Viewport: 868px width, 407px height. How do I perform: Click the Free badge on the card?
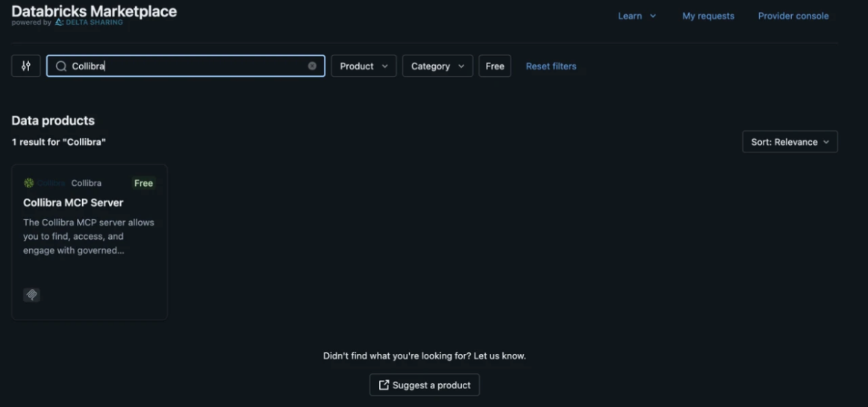(143, 183)
